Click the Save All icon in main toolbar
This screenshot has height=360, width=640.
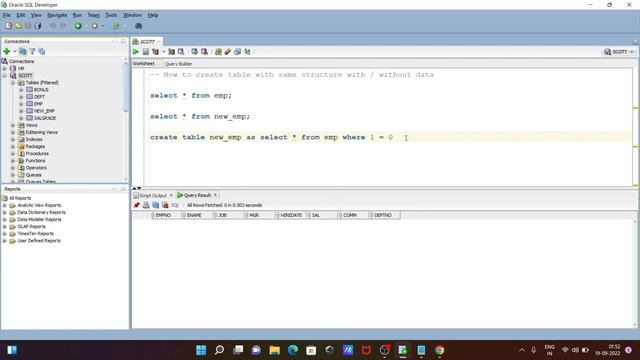click(38, 26)
